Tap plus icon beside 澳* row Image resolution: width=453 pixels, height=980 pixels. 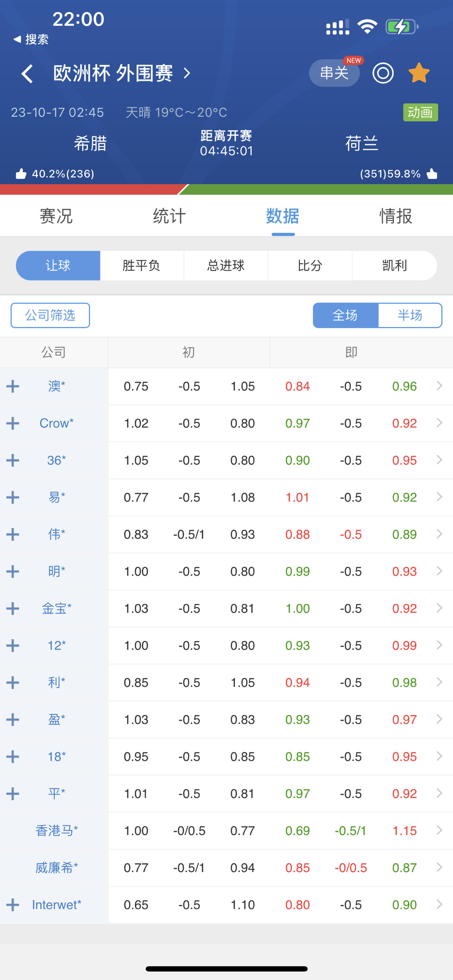12,386
